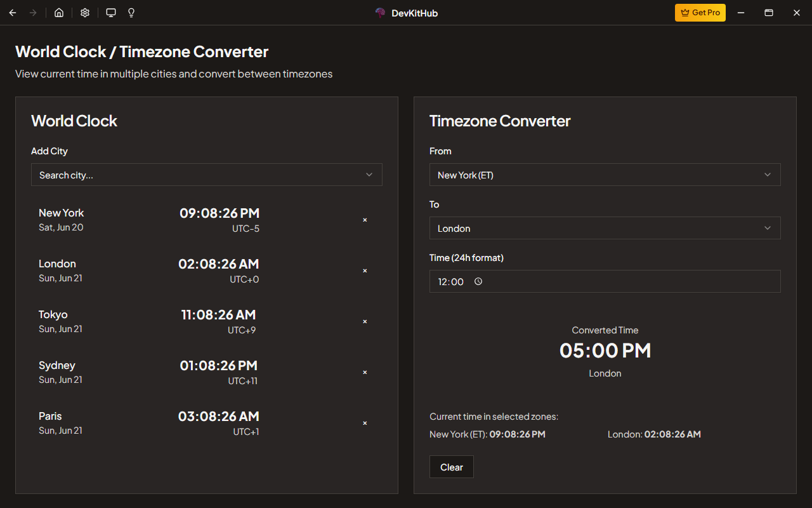The height and width of the screenshot is (508, 812).
Task: Click the lightbulb tips icon
Action: (131, 13)
